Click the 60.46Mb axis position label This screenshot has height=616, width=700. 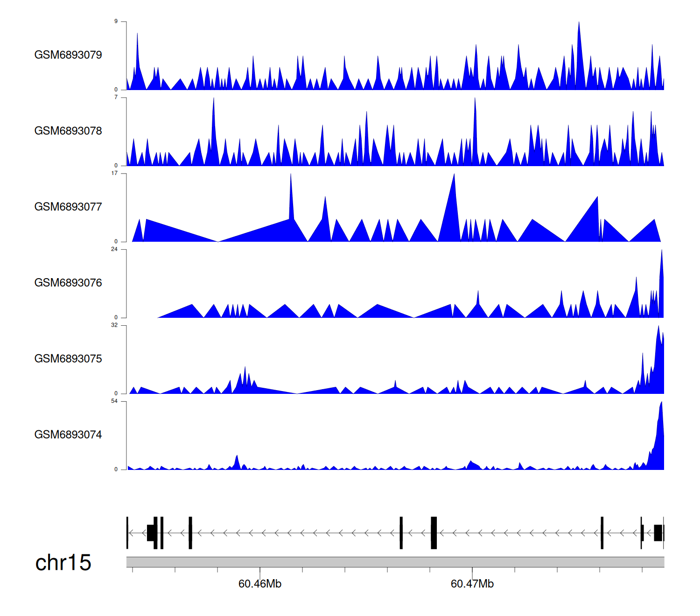pyautogui.click(x=260, y=584)
